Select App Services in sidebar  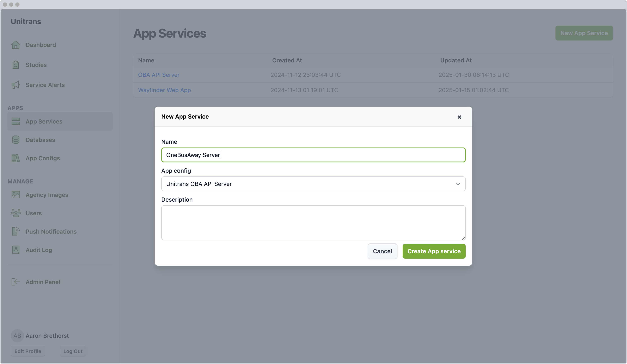point(44,122)
